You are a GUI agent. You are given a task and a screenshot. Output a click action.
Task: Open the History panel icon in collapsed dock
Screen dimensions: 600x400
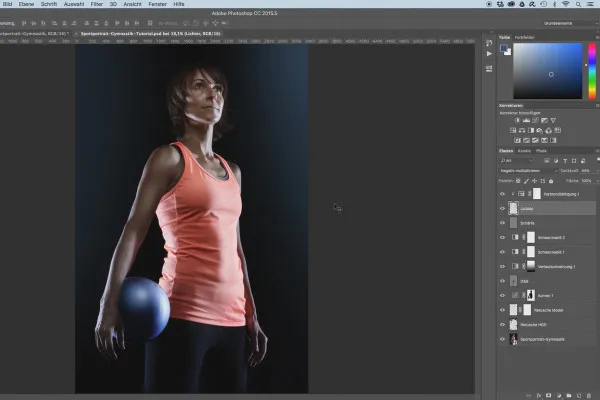pyautogui.click(x=489, y=42)
